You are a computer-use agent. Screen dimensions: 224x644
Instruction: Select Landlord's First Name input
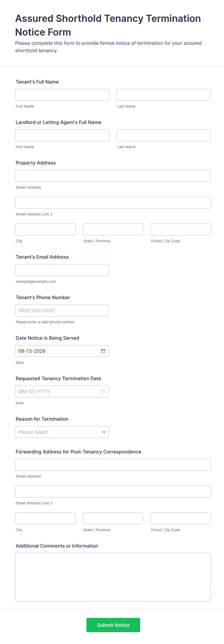[x=62, y=135]
